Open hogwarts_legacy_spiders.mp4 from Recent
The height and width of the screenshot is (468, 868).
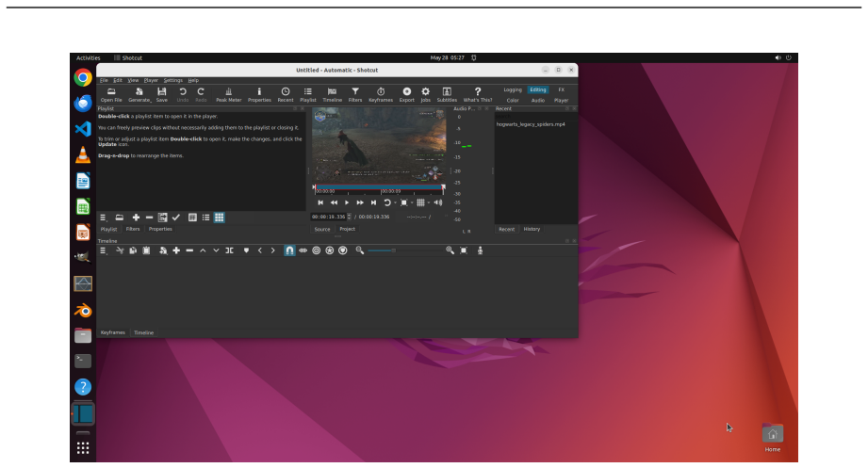click(531, 124)
